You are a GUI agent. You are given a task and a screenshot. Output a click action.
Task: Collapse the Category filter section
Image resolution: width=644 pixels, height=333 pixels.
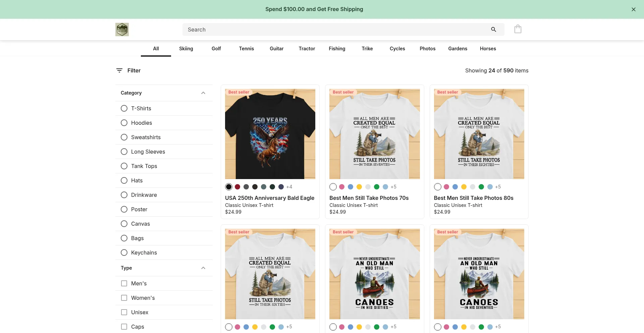(203, 93)
